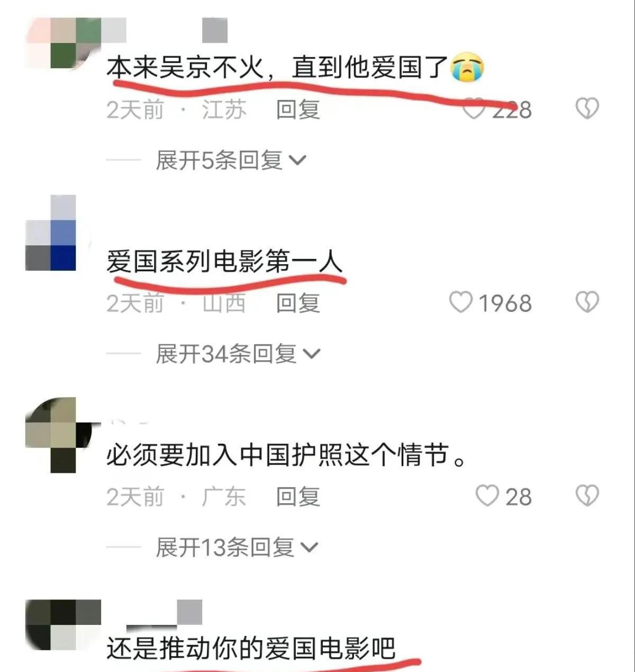Open avatar of 吴京不火 commenter
The image size is (635, 672).
click(63, 43)
